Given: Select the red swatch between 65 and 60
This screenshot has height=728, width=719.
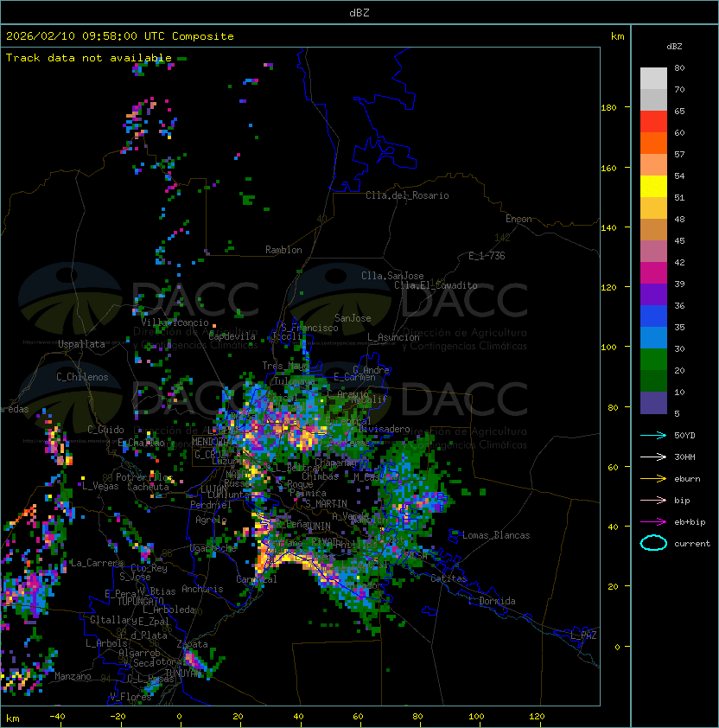Looking at the screenshot, I should coord(653,122).
